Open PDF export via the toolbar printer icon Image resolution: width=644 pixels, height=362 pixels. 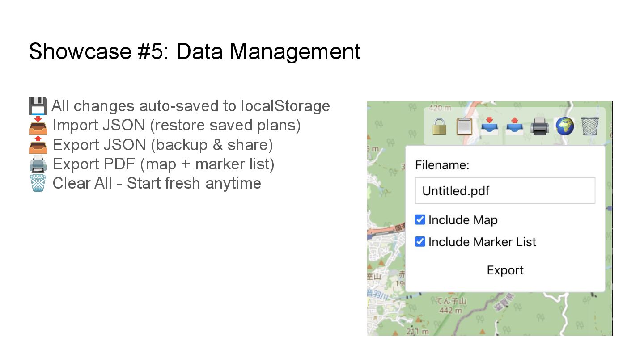tap(540, 126)
